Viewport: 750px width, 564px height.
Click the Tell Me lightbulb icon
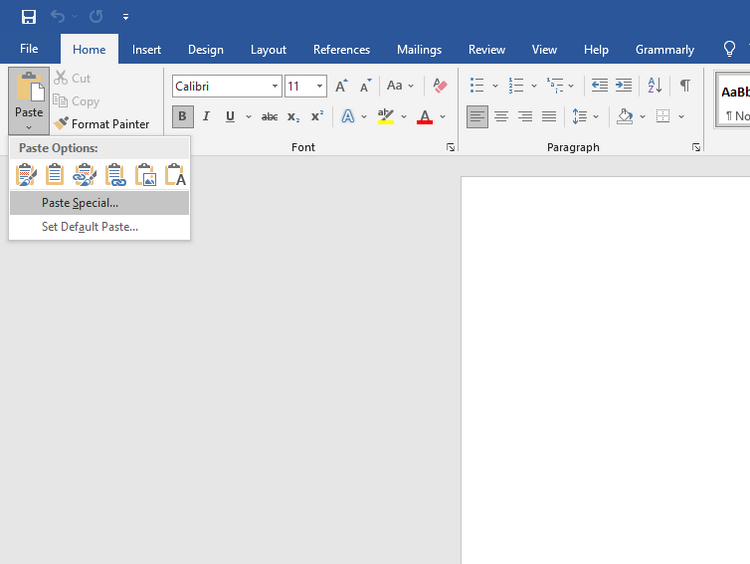pos(729,49)
